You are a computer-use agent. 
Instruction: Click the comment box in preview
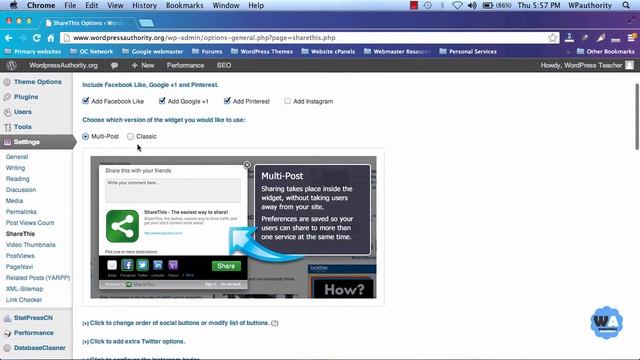[173, 191]
